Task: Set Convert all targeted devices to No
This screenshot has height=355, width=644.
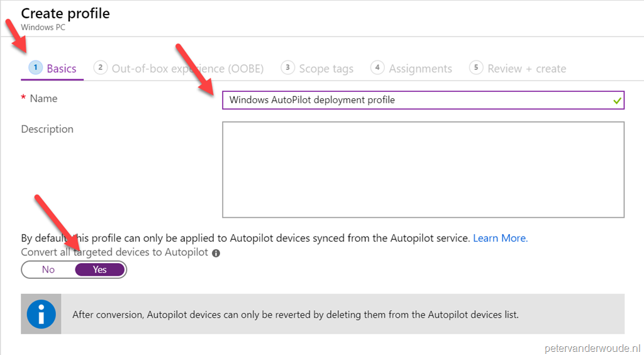Action: [x=48, y=269]
